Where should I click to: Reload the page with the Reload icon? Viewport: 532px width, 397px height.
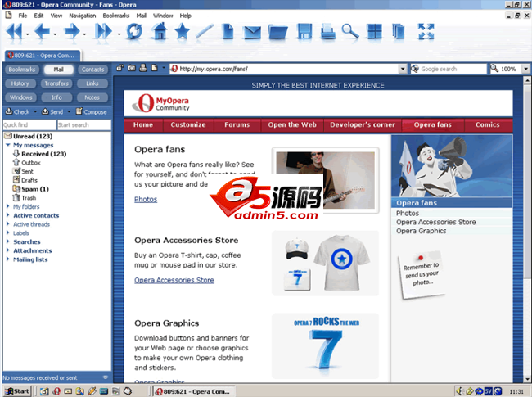click(134, 32)
